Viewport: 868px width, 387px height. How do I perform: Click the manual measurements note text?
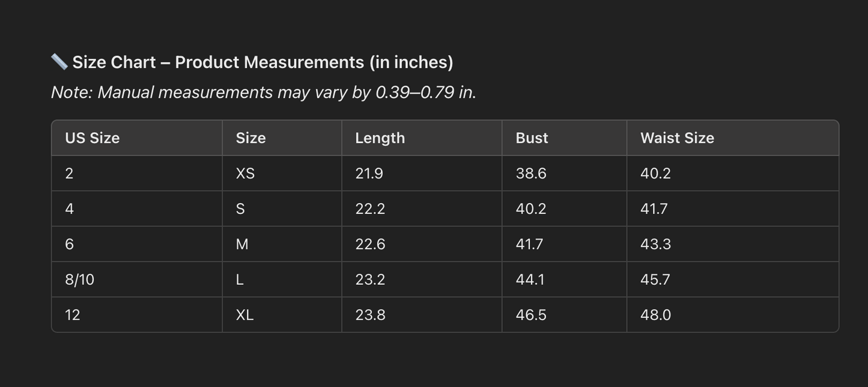tap(263, 92)
